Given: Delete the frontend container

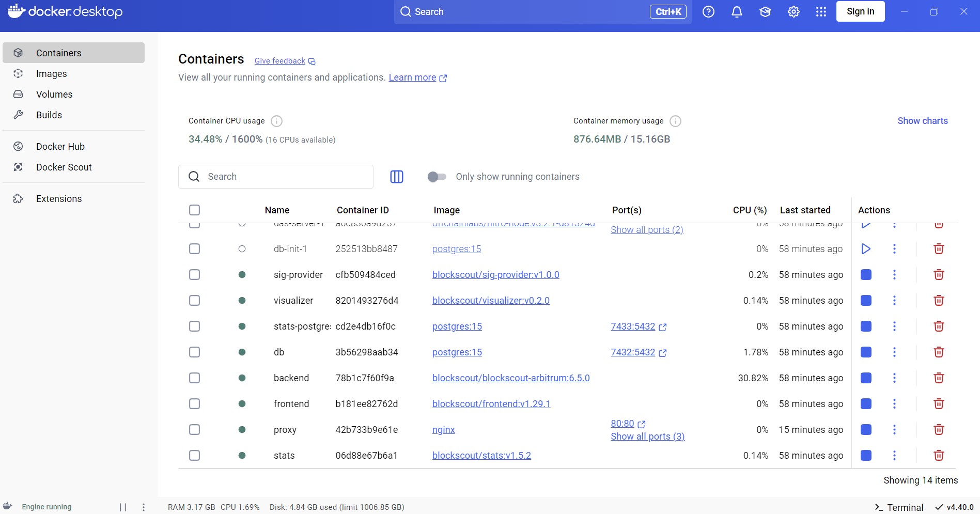Looking at the screenshot, I should point(939,404).
